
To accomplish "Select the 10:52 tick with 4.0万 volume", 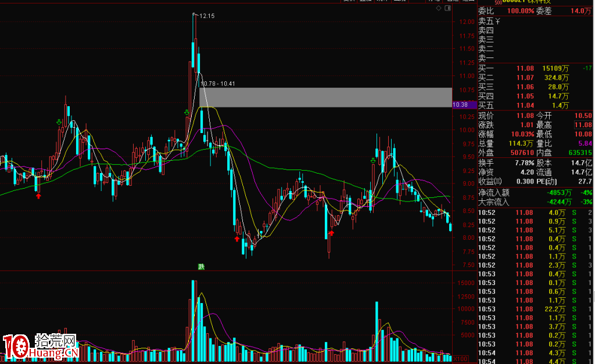I will point(535,212).
